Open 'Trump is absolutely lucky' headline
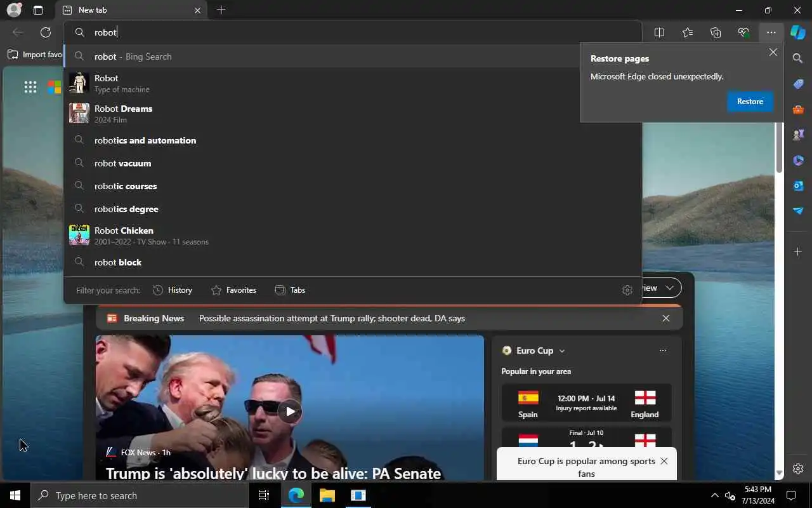 tap(273, 473)
